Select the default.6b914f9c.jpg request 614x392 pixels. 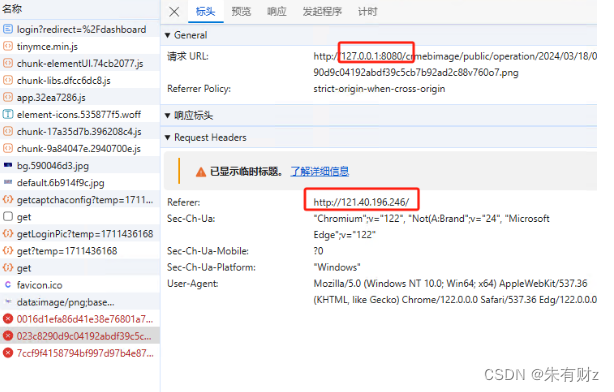[80, 182]
